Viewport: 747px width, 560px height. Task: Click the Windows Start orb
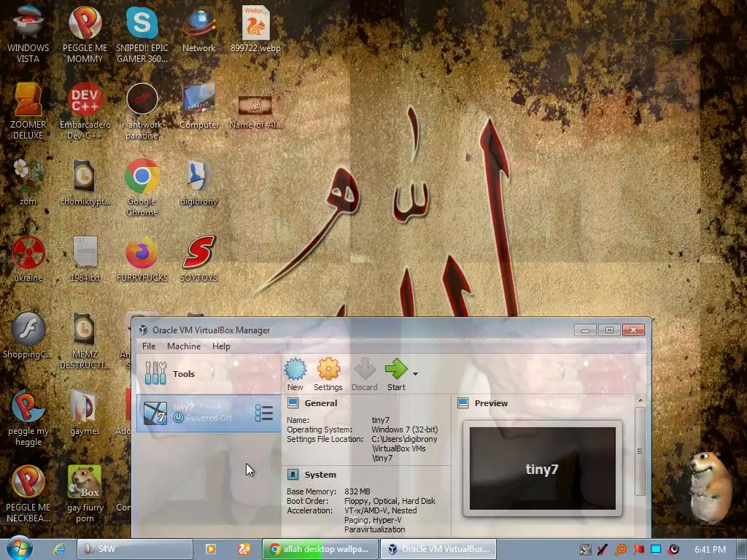(x=19, y=548)
